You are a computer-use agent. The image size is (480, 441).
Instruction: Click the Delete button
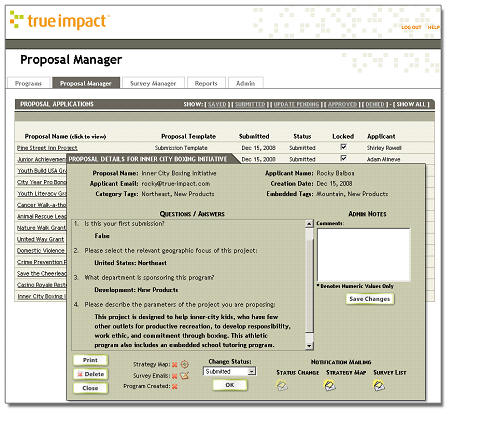tap(90, 374)
